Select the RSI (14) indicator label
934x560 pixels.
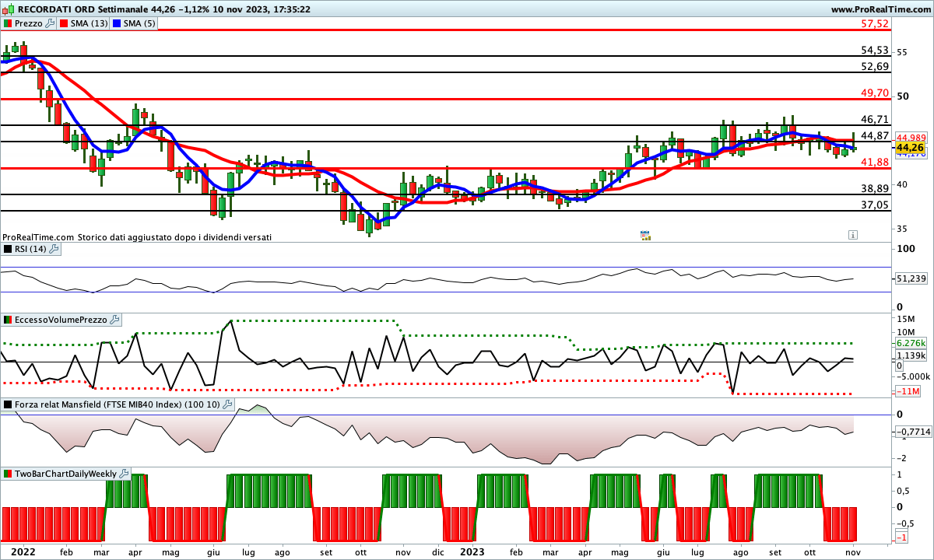31,249
